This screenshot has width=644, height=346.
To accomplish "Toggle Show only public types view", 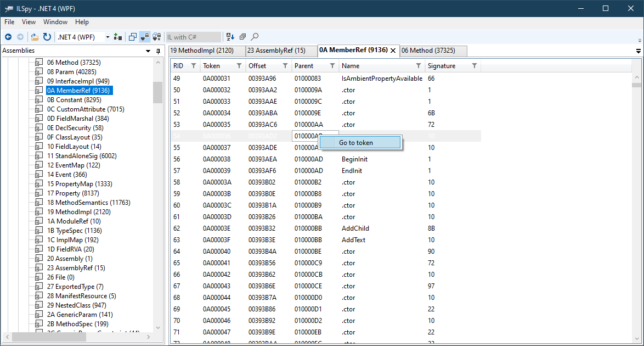I will (x=133, y=37).
